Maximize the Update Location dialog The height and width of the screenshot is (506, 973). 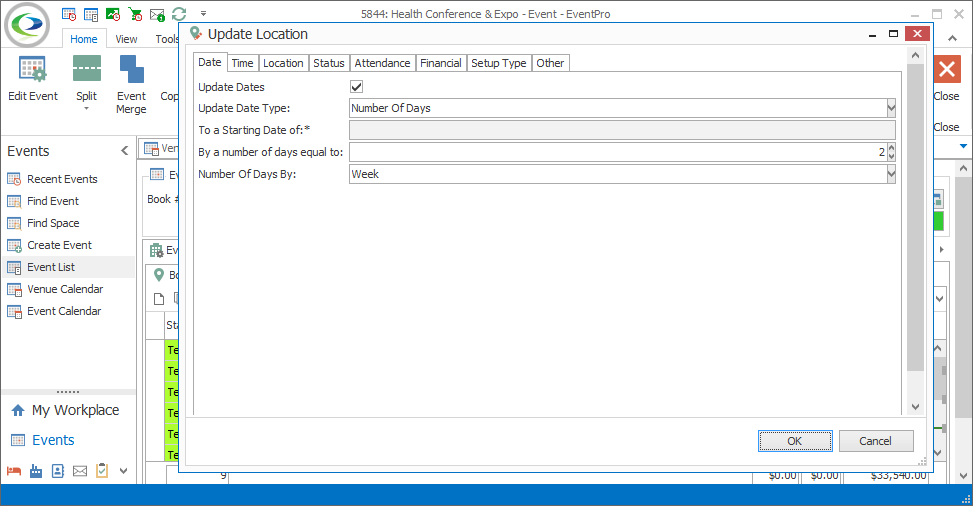coord(894,34)
